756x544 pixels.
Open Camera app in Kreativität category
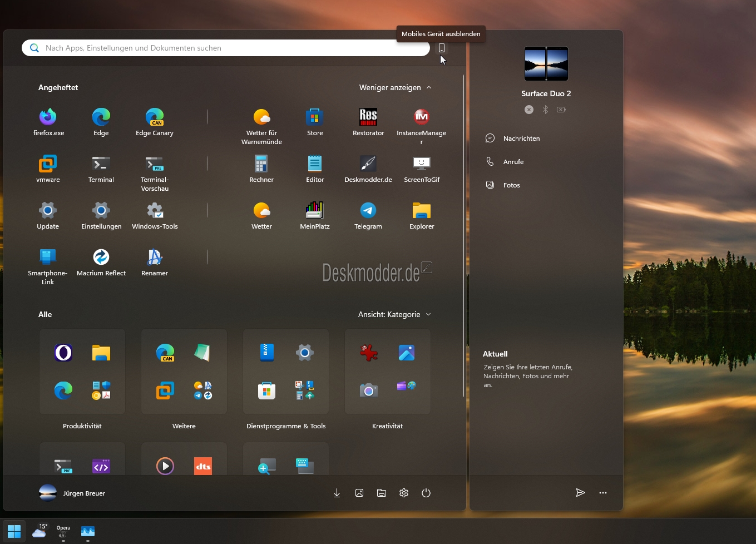[369, 390]
